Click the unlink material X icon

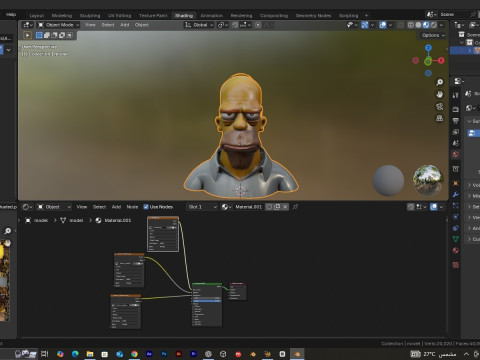(x=285, y=207)
